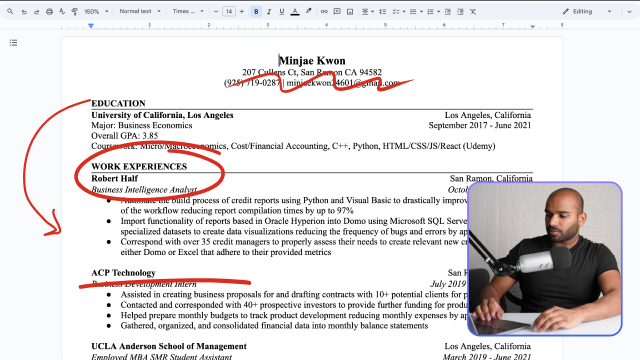The width and height of the screenshot is (640, 360).
Task: Select the paint format roller
Action: 75,12
